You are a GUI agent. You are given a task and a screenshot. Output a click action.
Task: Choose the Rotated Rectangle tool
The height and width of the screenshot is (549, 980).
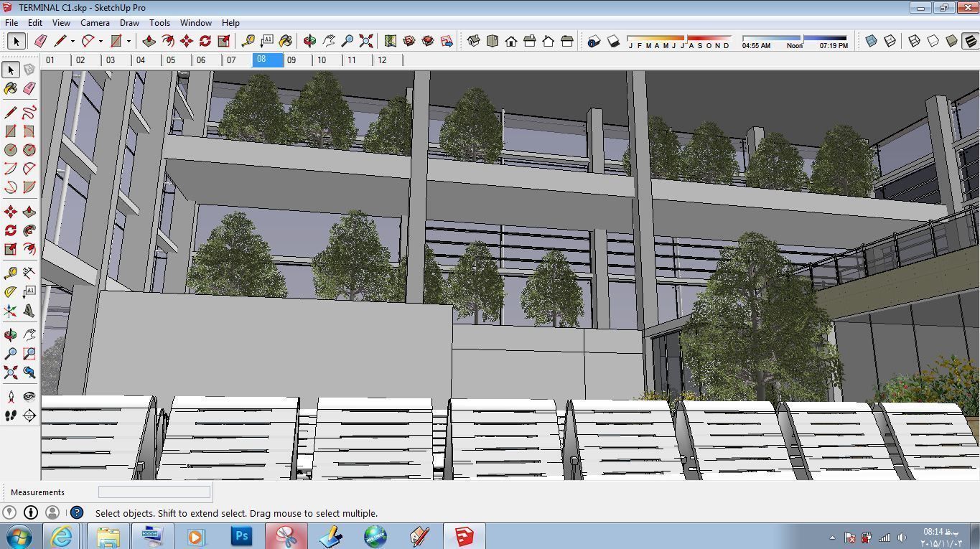29,131
